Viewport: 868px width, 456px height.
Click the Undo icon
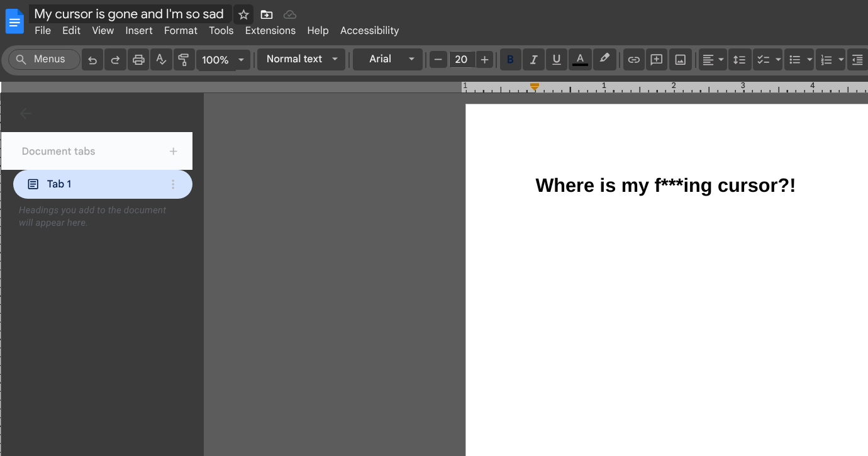[92, 59]
